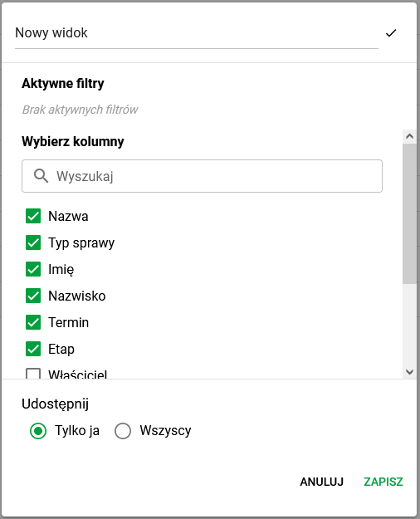Click the Wszyscy label text
The height and width of the screenshot is (519, 420).
click(x=165, y=431)
